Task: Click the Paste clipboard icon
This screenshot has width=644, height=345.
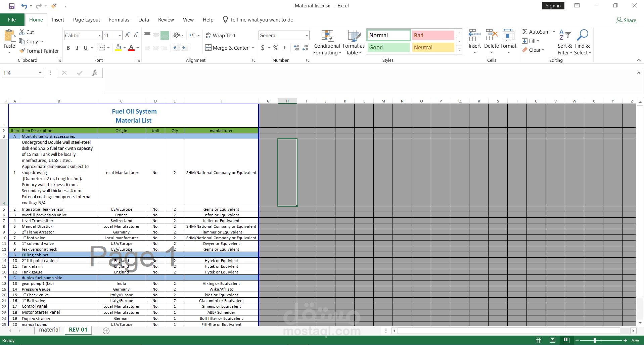Action: (x=9, y=36)
